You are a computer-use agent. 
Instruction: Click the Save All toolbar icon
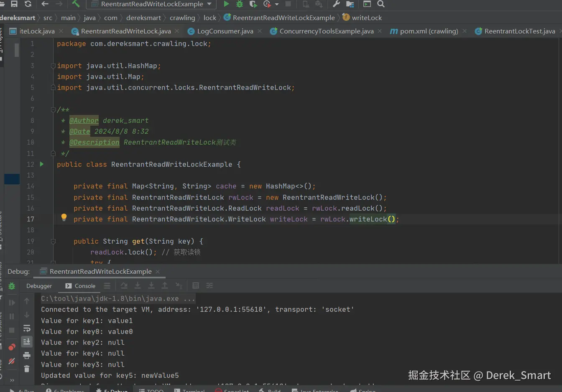point(14,4)
